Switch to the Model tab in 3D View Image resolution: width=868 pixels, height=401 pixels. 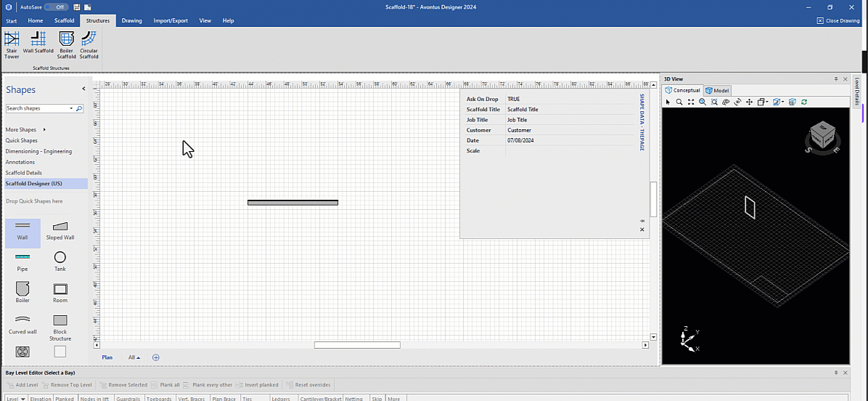[x=717, y=91]
